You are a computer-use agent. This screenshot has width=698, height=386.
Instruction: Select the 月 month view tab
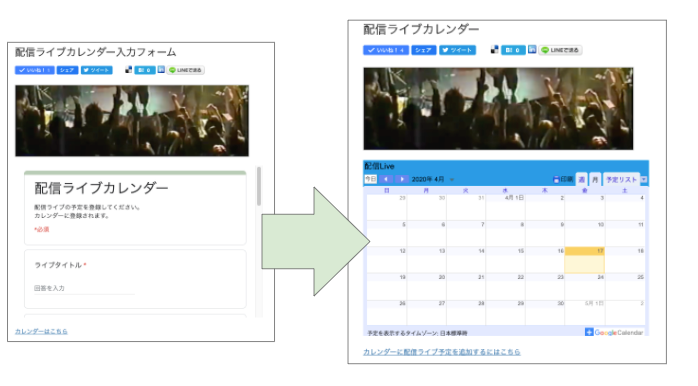tap(595, 179)
